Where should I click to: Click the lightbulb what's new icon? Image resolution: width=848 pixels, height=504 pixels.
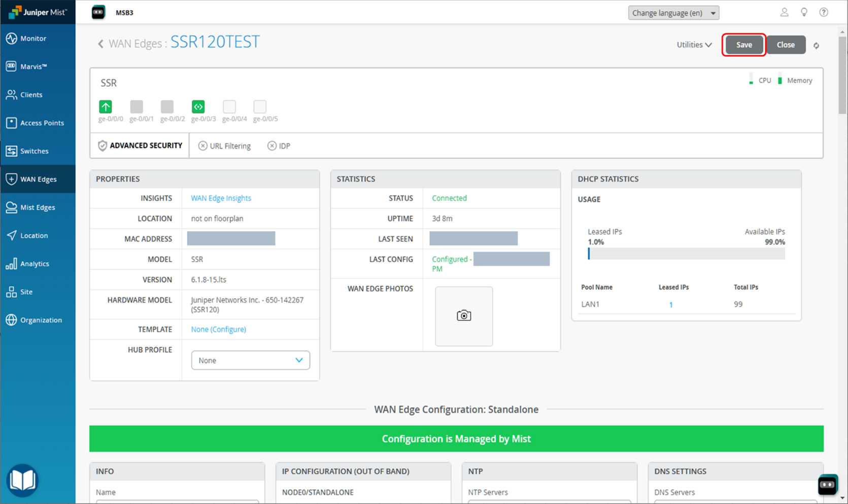tap(804, 12)
